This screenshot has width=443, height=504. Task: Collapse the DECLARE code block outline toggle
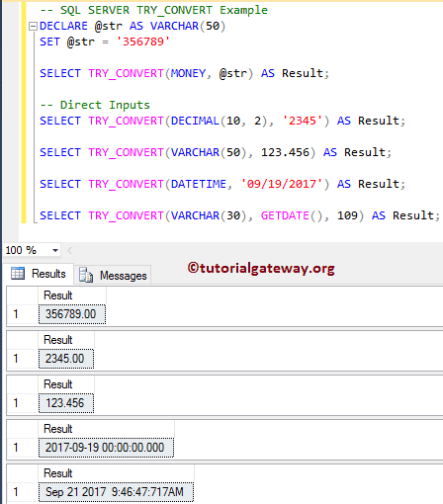click(x=33, y=26)
